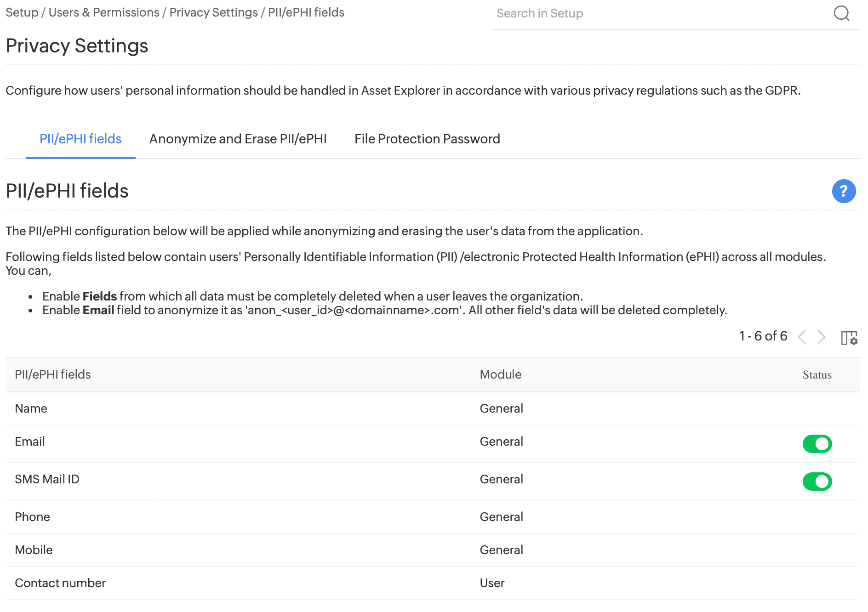Disable the Email field status toggle
Image resolution: width=868 pixels, height=612 pixels.
tap(817, 444)
